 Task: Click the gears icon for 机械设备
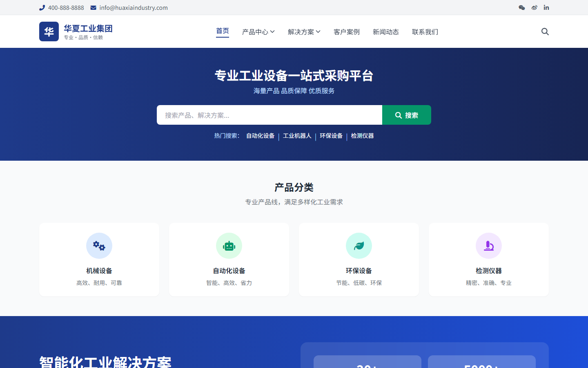pos(99,246)
